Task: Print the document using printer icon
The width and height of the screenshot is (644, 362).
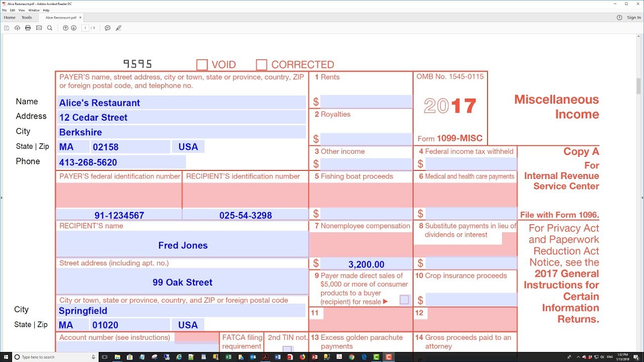Action: 28,28
